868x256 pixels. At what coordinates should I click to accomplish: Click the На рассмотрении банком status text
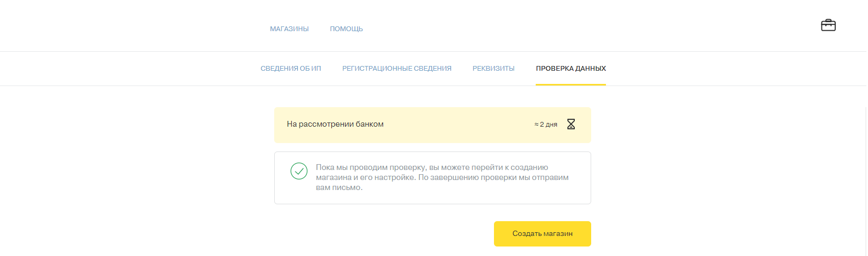pos(335,124)
